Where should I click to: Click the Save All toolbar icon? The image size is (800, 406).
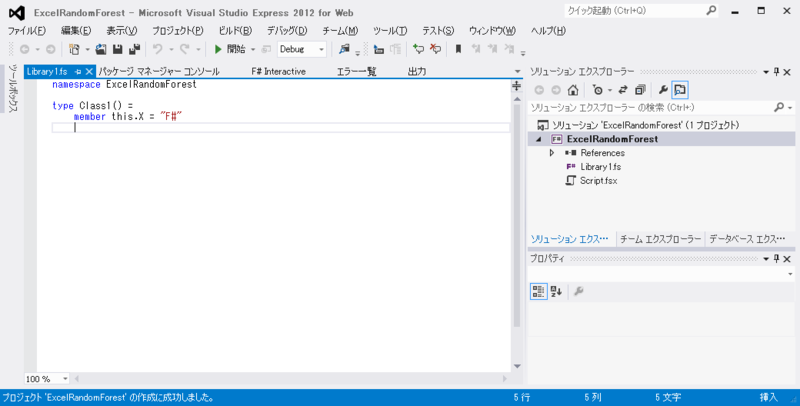pos(135,49)
